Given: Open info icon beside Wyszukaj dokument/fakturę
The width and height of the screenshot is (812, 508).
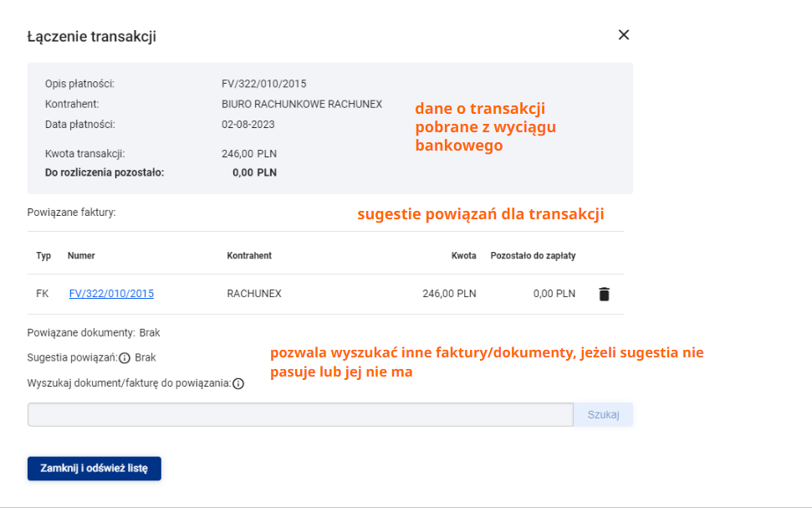Looking at the screenshot, I should coord(238,383).
